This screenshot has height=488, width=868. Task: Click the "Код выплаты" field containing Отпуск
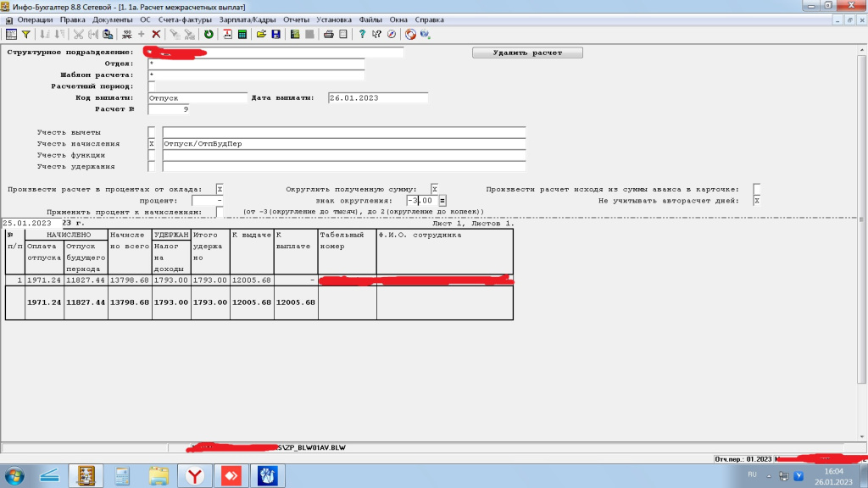coord(197,98)
